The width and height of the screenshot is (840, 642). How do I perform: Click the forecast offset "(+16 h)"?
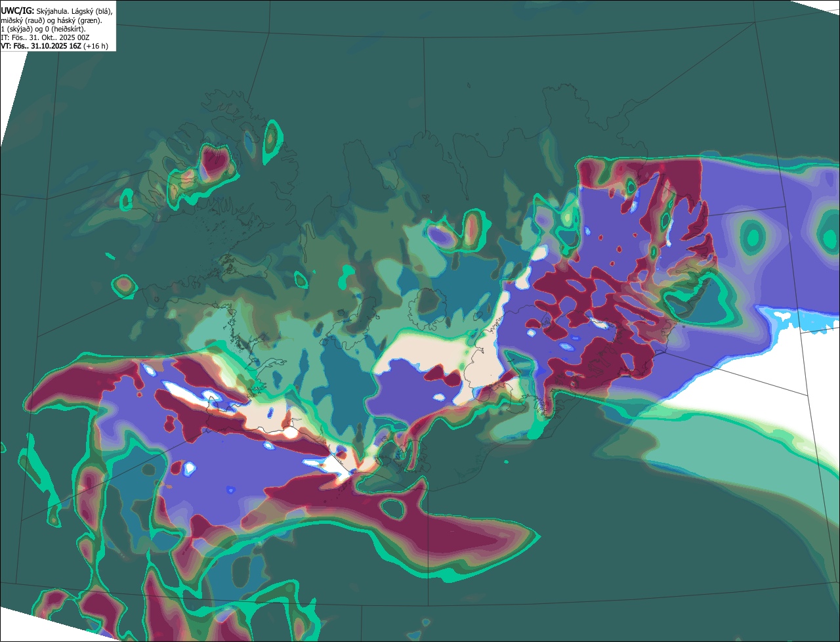pyautogui.click(x=96, y=46)
